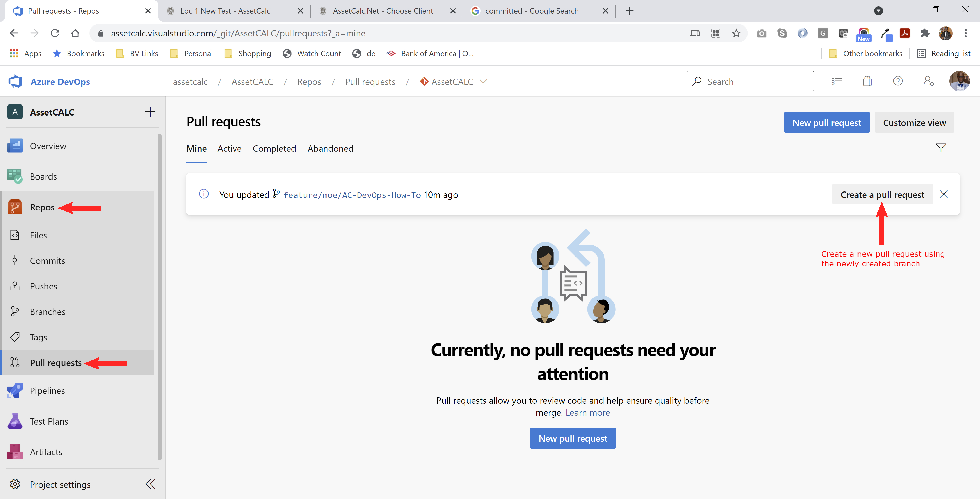Open the Learn more link
This screenshot has width=980, height=499.
587,412
